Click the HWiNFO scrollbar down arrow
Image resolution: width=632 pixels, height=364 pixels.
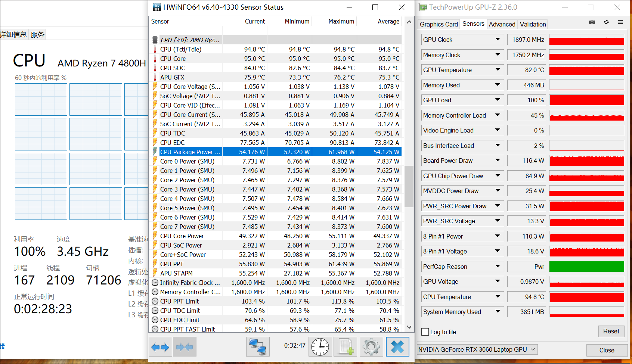pos(409,327)
